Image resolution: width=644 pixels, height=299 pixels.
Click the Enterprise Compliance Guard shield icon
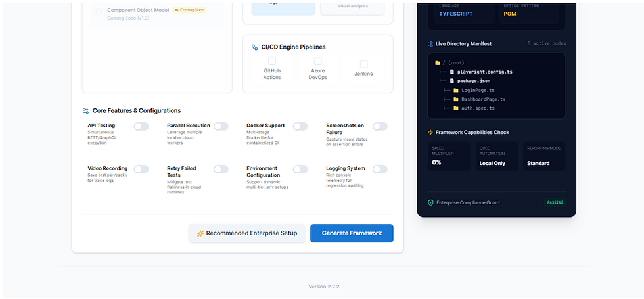(x=430, y=203)
